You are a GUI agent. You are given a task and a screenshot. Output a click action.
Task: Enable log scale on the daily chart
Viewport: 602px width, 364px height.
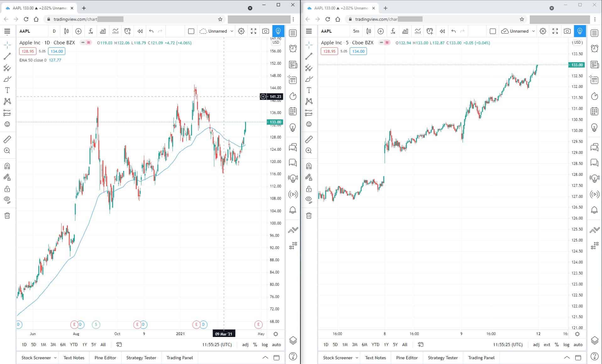pyautogui.click(x=265, y=345)
